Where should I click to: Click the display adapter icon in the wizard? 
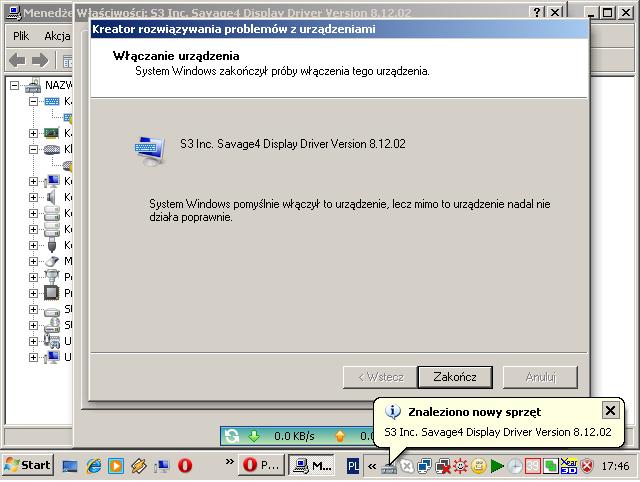tap(150, 150)
